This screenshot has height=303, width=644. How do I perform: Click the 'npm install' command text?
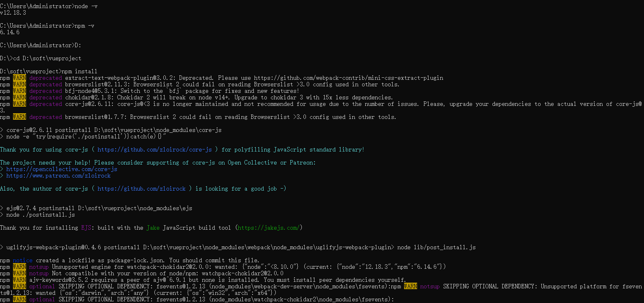(x=80, y=71)
